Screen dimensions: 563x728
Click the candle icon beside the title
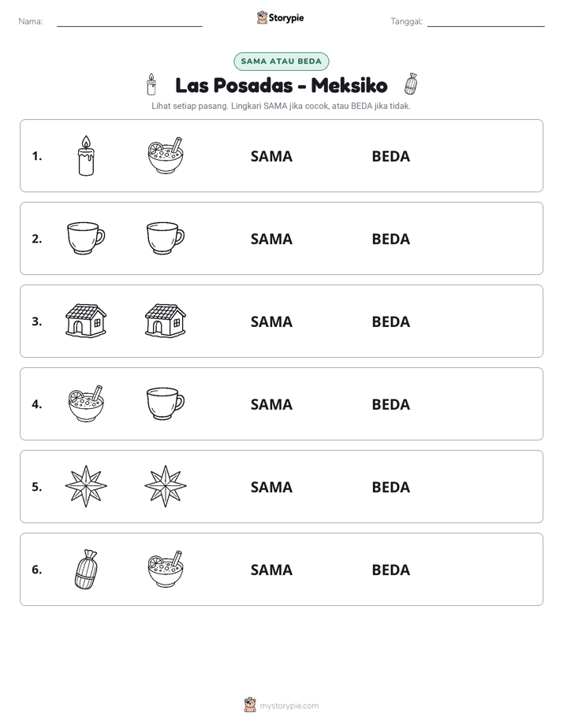(151, 84)
